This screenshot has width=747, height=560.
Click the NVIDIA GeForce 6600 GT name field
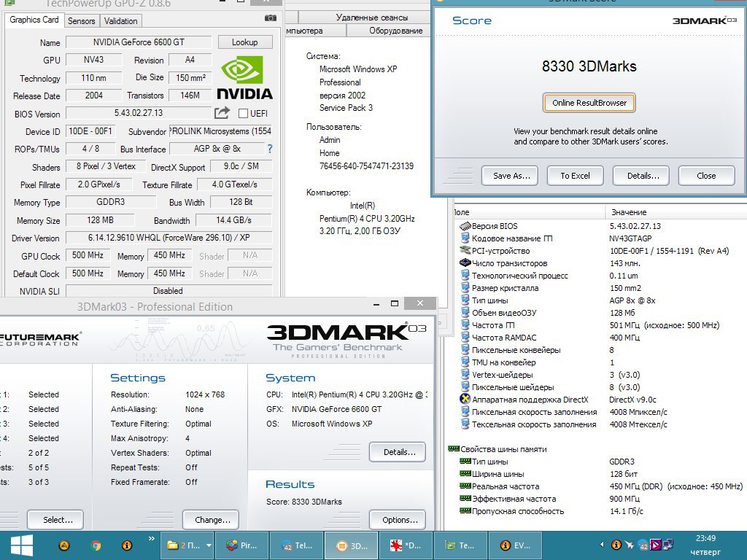[139, 42]
